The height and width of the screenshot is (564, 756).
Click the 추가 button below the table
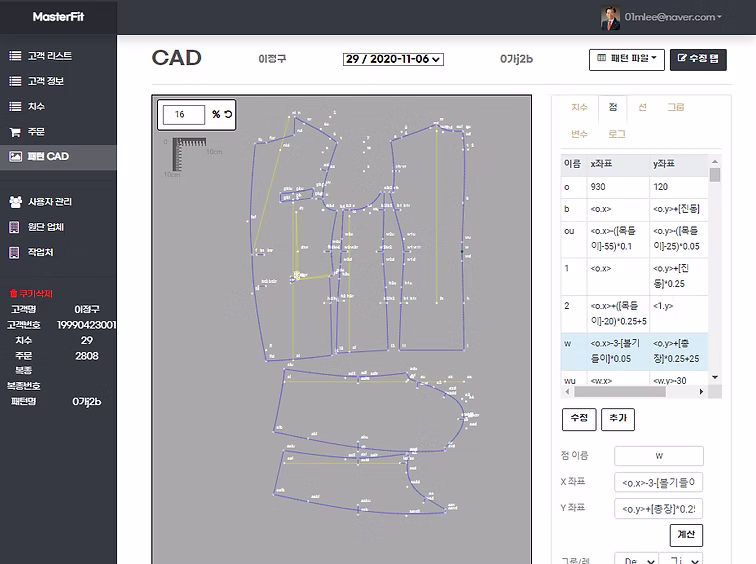(617, 419)
